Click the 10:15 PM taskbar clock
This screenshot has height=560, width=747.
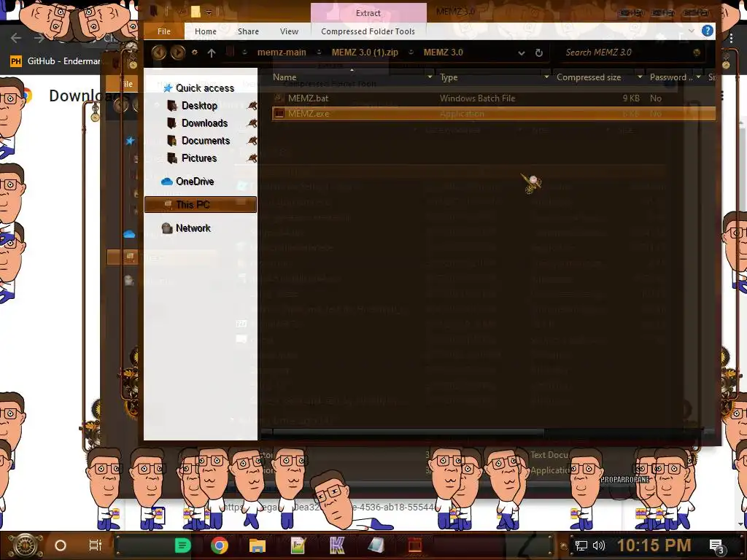[x=654, y=545]
